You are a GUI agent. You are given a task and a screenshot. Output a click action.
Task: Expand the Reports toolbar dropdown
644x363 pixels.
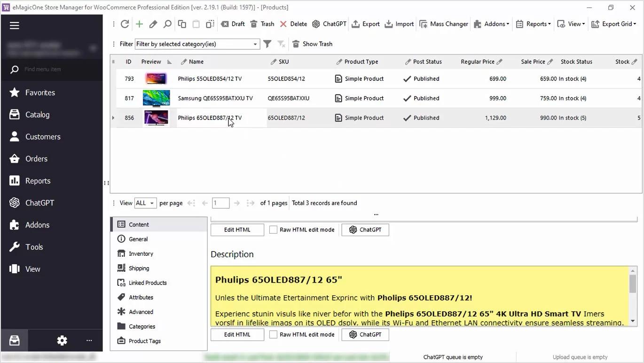[x=533, y=24]
